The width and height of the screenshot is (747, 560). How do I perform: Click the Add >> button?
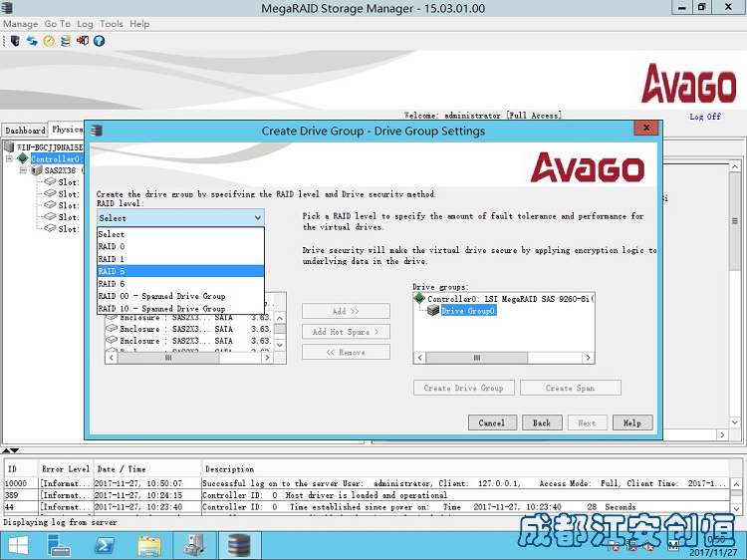coord(346,311)
